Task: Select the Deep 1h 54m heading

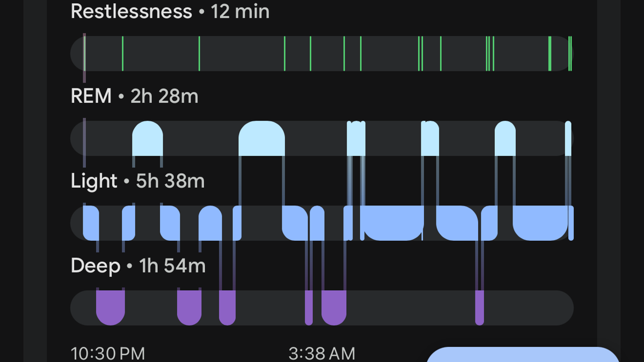Action: pos(138,266)
